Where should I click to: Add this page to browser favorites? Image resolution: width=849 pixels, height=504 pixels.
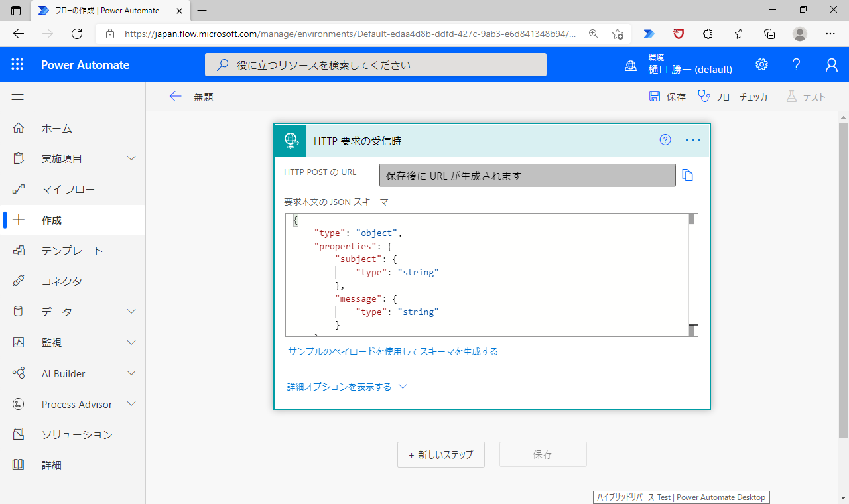click(x=618, y=34)
